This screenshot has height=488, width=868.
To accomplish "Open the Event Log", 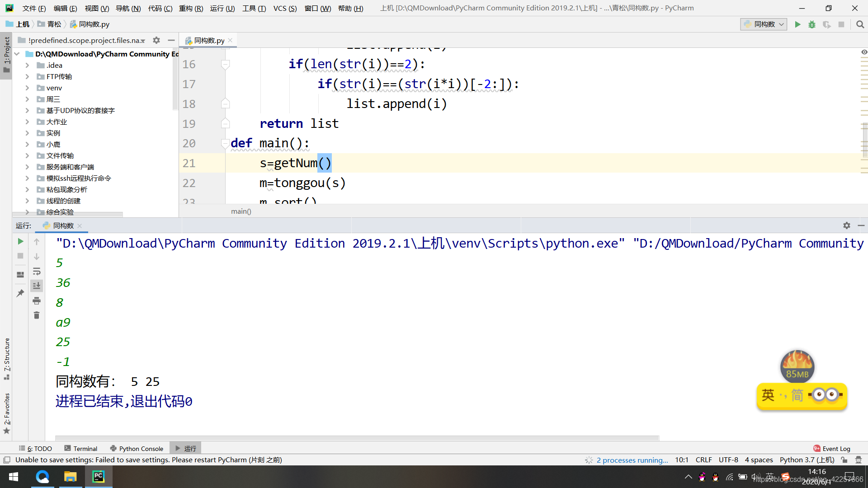I will (x=831, y=448).
